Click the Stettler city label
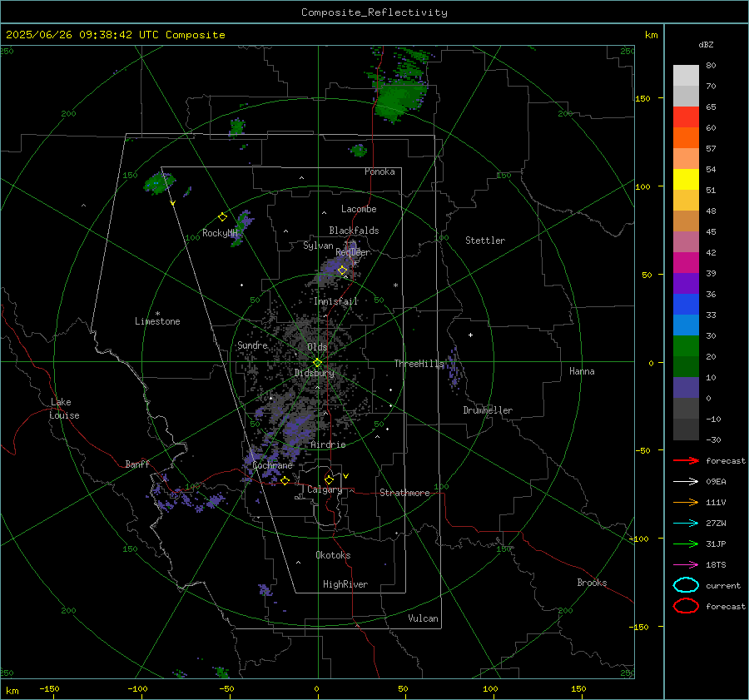The image size is (749, 700). click(x=485, y=241)
